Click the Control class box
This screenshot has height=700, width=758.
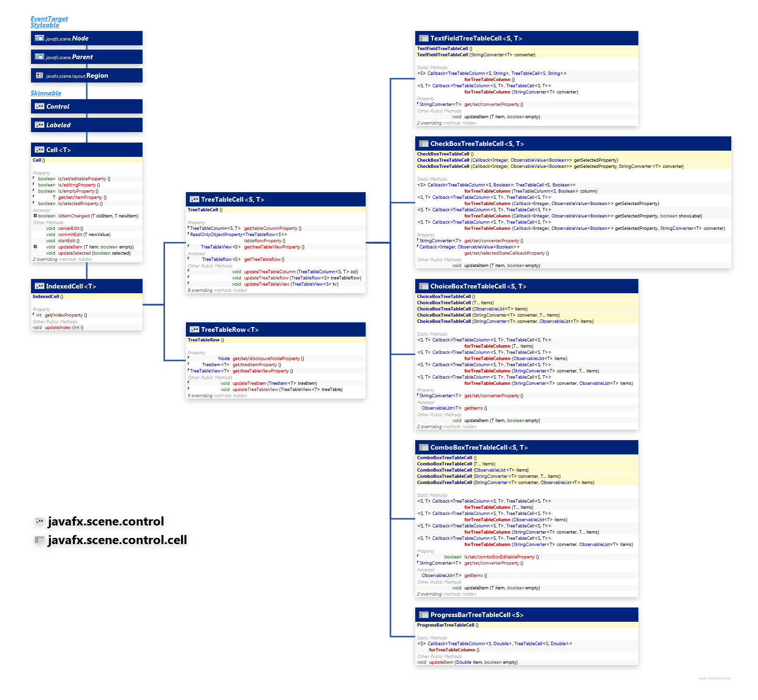86,106
